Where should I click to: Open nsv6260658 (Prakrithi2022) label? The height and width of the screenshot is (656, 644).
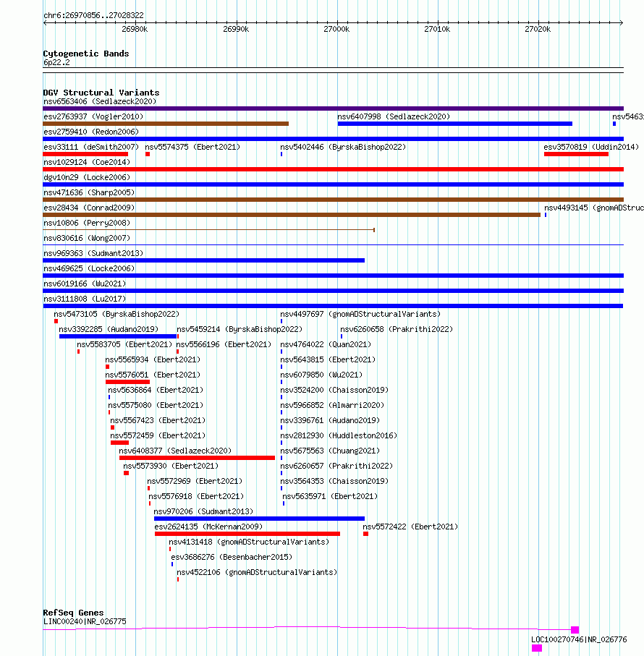tap(397, 329)
